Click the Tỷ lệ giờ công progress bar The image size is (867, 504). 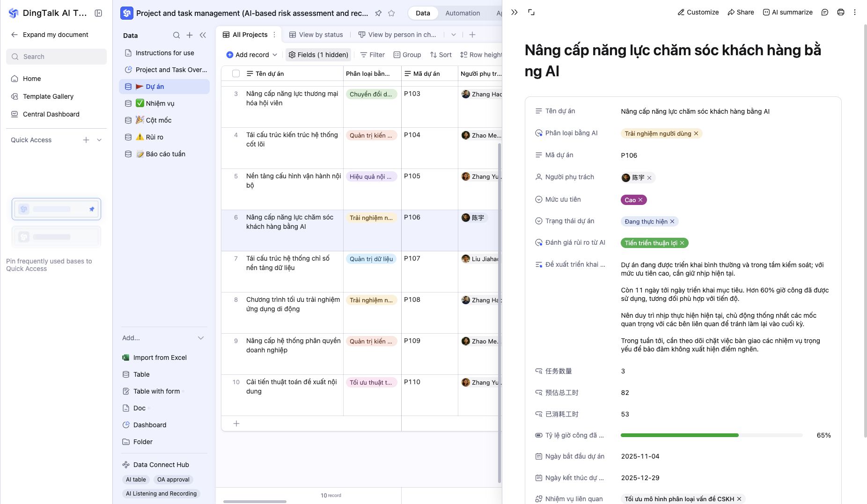pyautogui.click(x=712, y=435)
